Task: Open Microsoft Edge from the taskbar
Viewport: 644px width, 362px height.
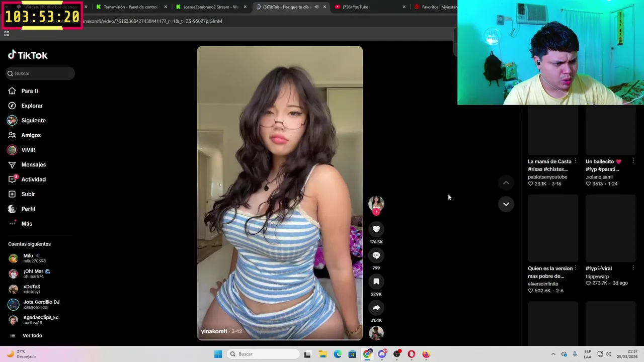Action: pos(338,354)
